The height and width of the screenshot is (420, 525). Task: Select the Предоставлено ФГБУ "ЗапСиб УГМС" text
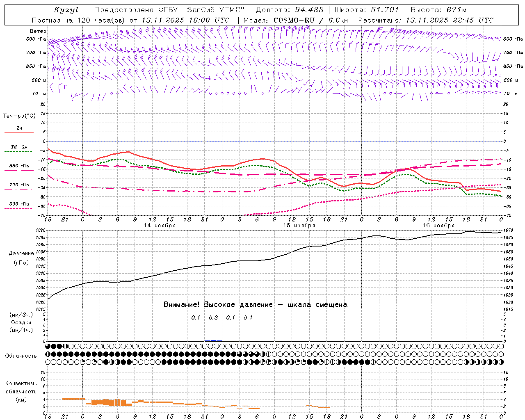(169, 10)
